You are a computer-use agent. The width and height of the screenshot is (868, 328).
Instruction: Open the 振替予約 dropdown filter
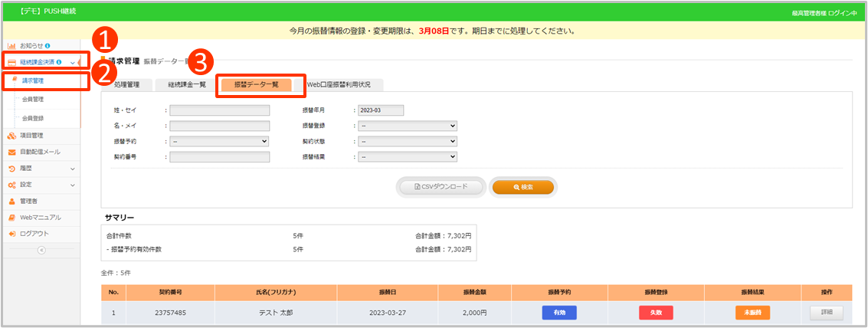[x=219, y=142]
